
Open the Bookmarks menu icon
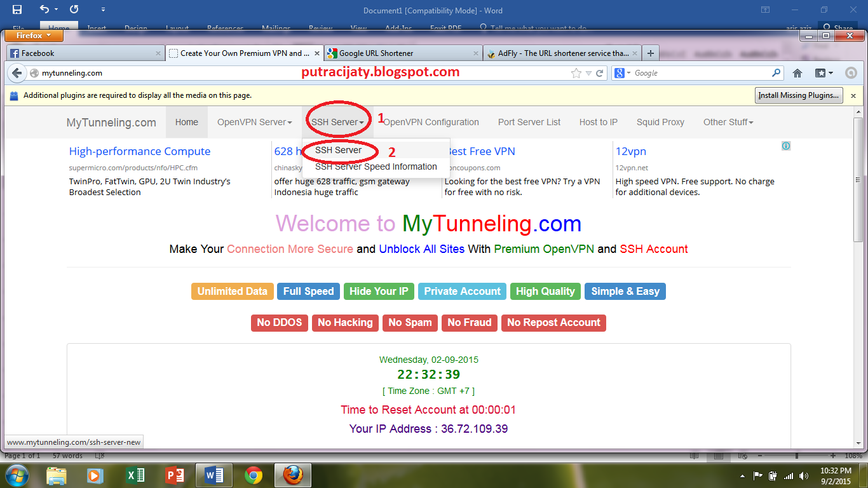coord(824,73)
